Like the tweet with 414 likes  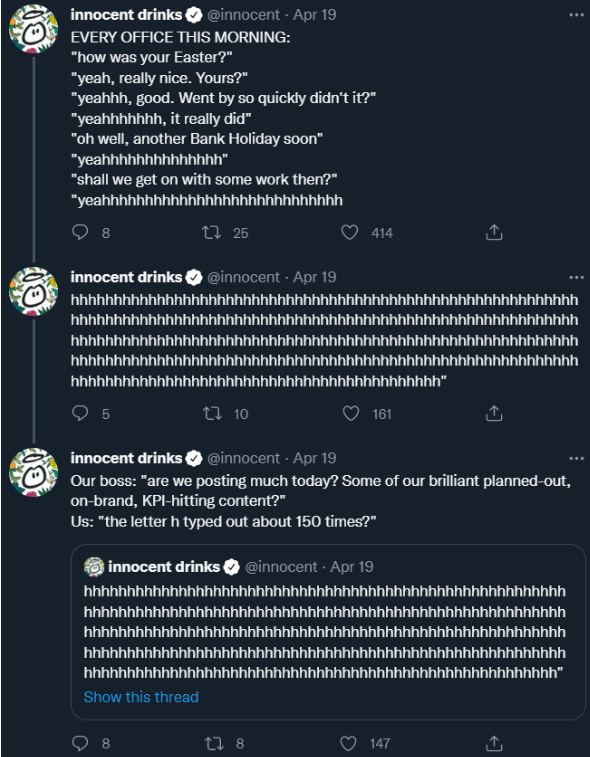(x=350, y=233)
